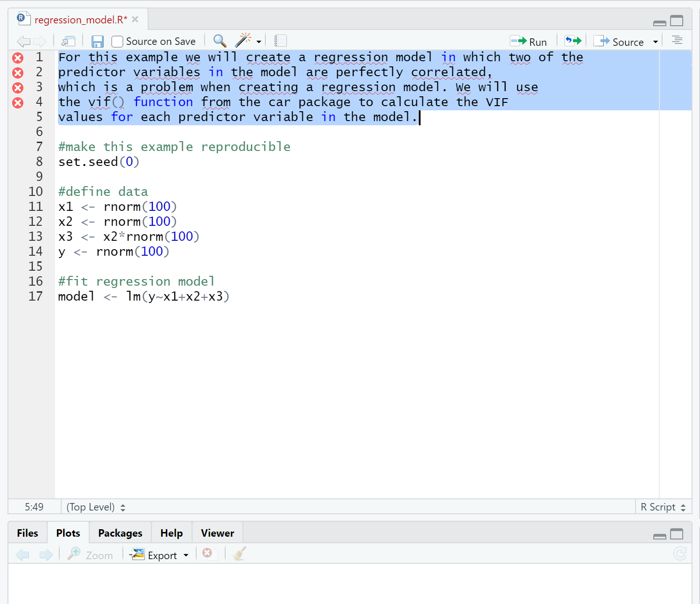This screenshot has height=604, width=700.
Task: Go forward to next source location
Action: [x=40, y=42]
